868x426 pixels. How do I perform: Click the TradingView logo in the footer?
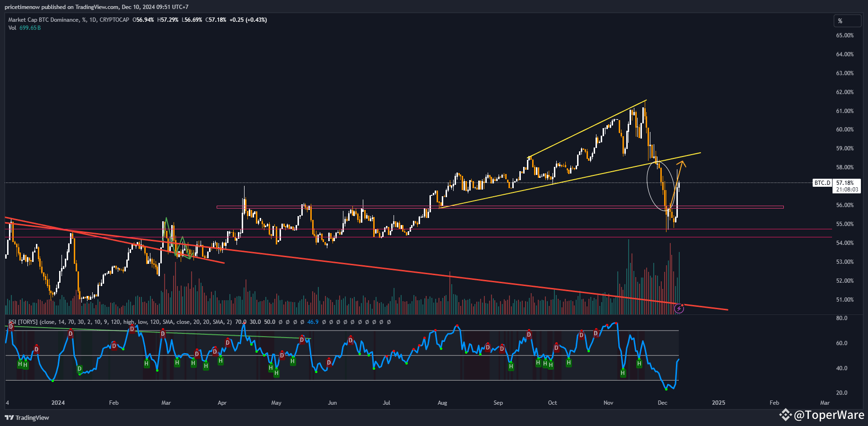click(x=27, y=417)
